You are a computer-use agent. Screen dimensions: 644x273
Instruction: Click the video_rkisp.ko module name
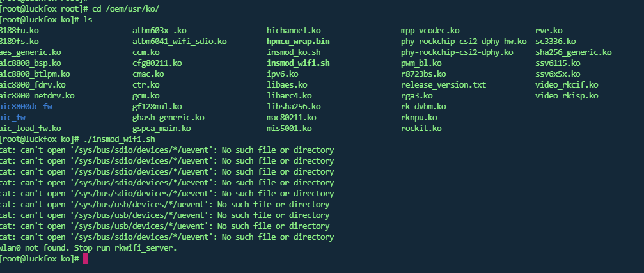click(x=567, y=96)
